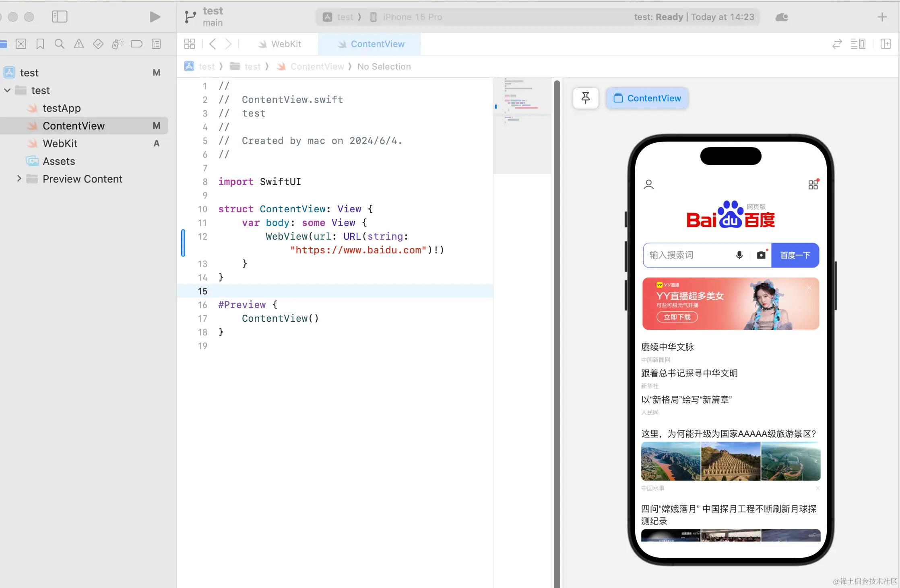Choose the iPhone 15 Pro run destination

pyautogui.click(x=406, y=17)
